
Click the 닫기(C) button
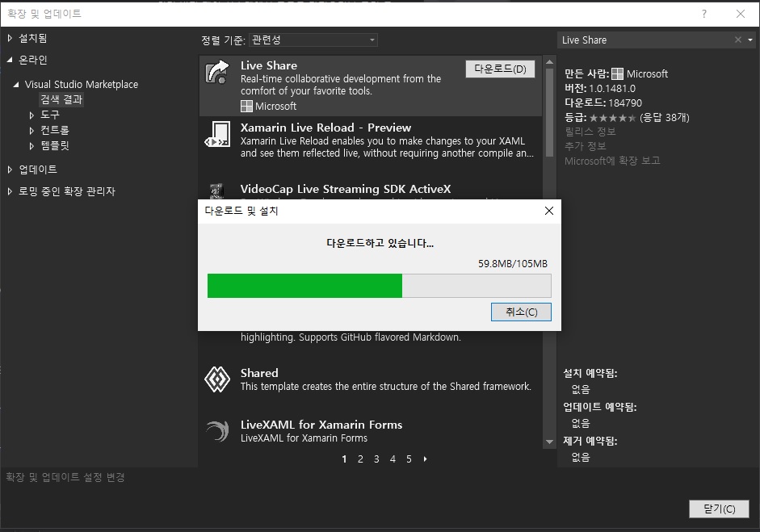coord(719,509)
